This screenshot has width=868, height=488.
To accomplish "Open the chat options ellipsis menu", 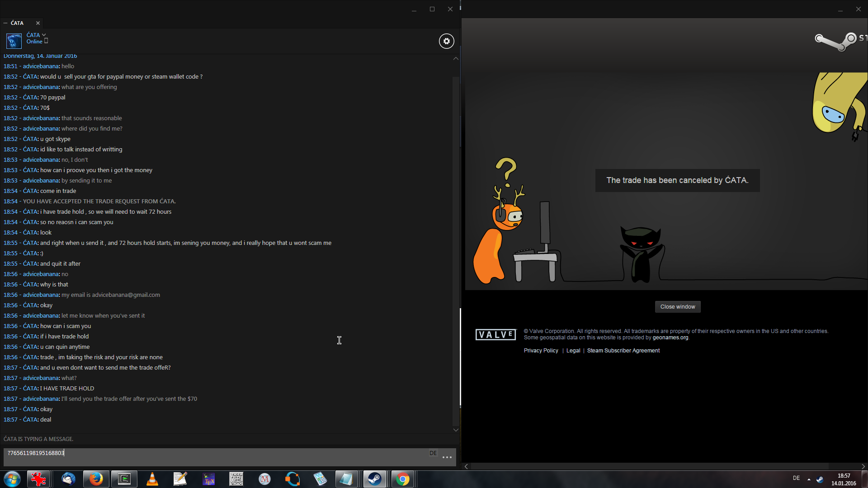I will [447, 457].
